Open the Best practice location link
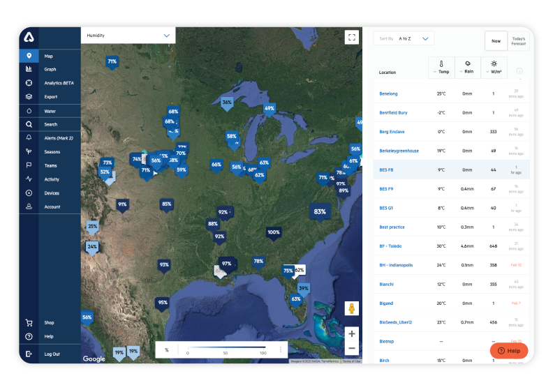 tap(392, 227)
